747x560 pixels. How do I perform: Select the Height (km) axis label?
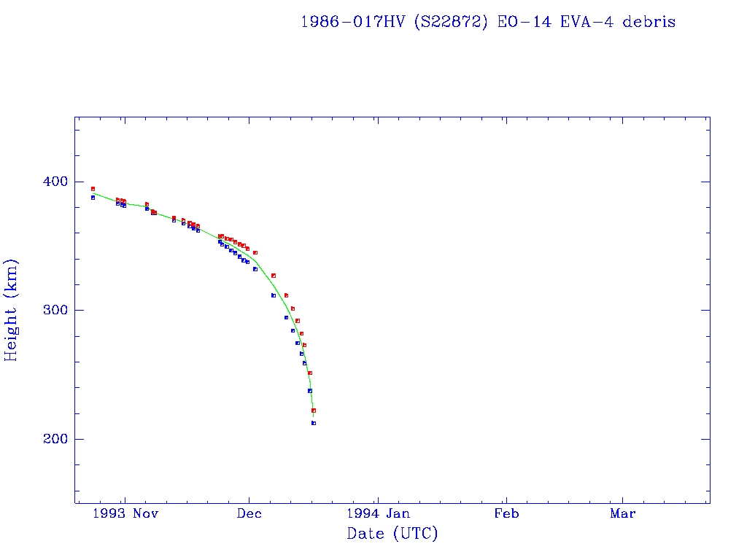12,310
